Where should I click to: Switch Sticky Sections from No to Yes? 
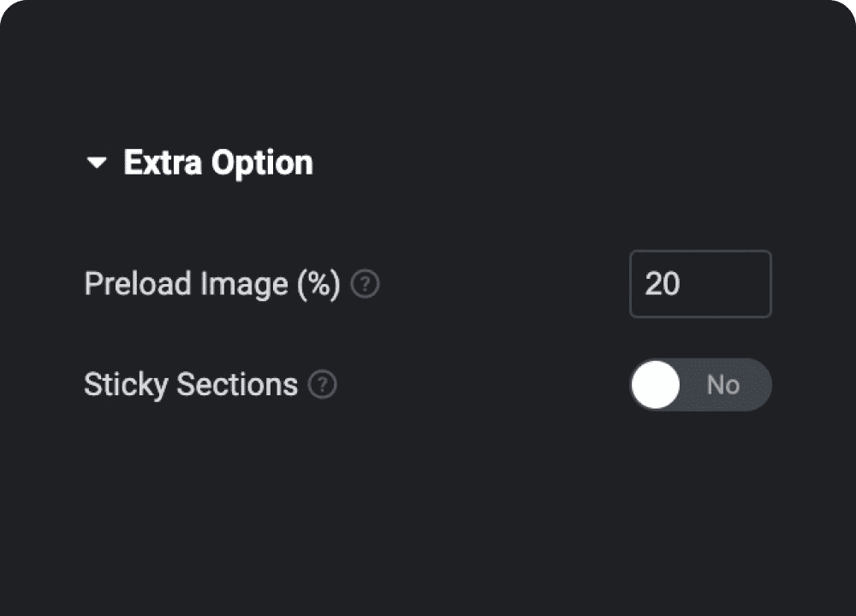click(x=700, y=385)
